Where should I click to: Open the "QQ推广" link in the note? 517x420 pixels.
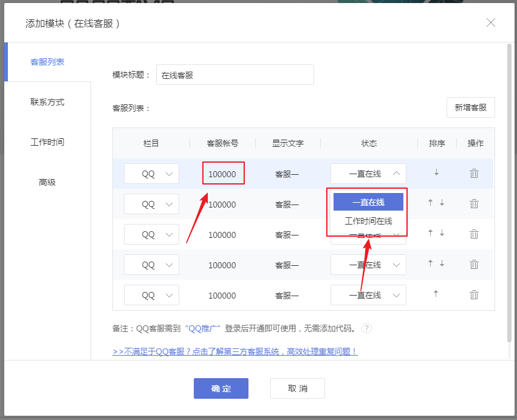tap(203, 328)
